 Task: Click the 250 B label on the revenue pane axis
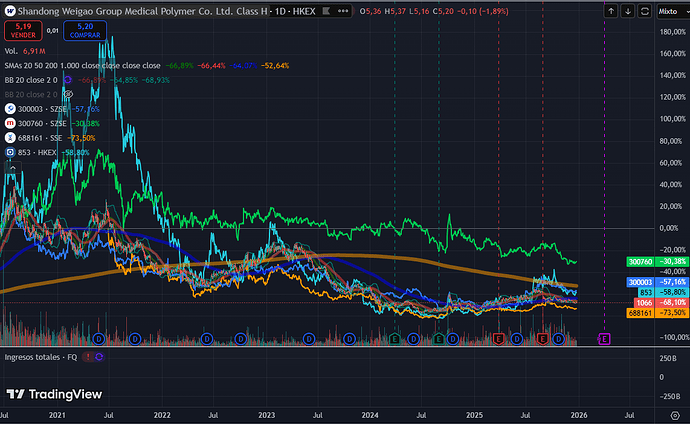click(668, 359)
